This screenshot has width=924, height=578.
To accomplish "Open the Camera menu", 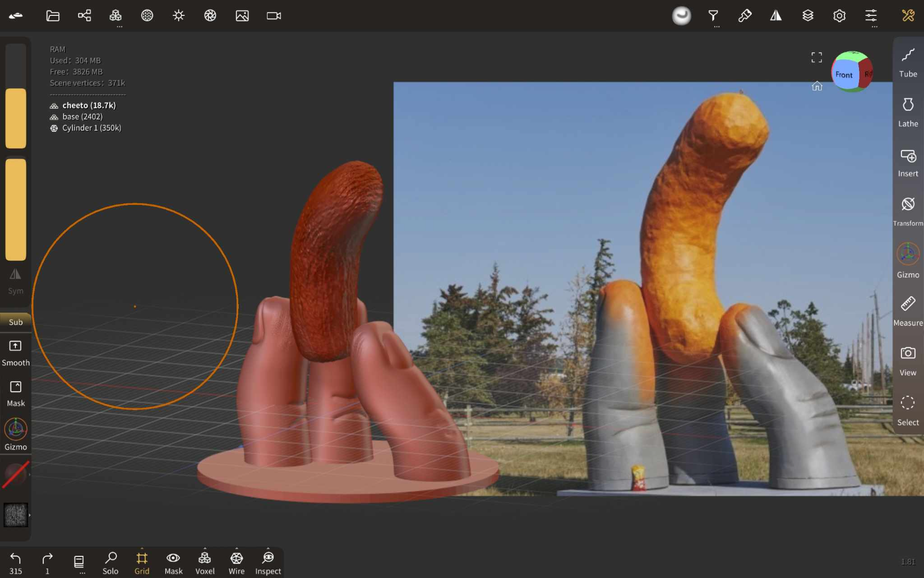I will pyautogui.click(x=274, y=16).
